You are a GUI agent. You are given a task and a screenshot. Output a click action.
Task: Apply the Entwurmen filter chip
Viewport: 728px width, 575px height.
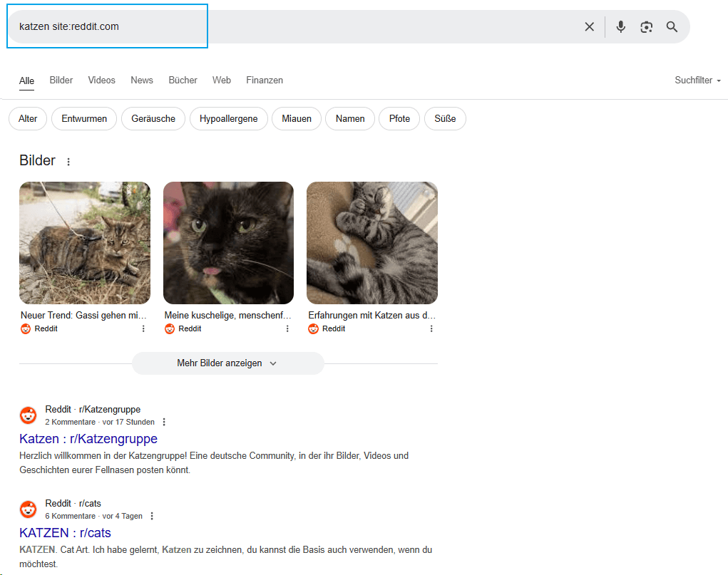[84, 119]
